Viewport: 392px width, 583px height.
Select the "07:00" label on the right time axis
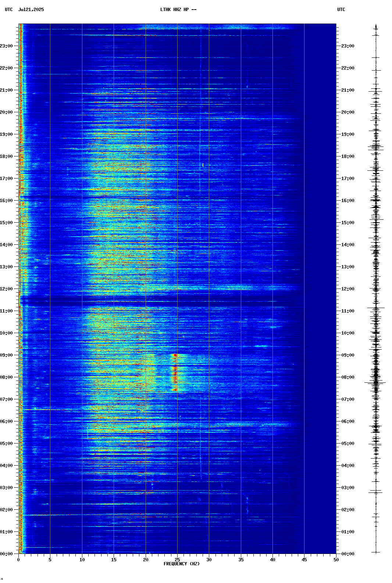coord(348,399)
